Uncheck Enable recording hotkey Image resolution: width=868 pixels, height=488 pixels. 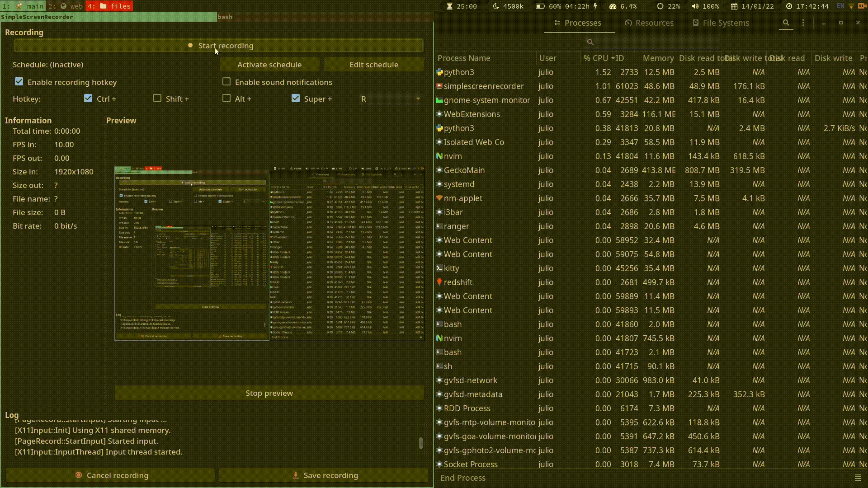19,81
